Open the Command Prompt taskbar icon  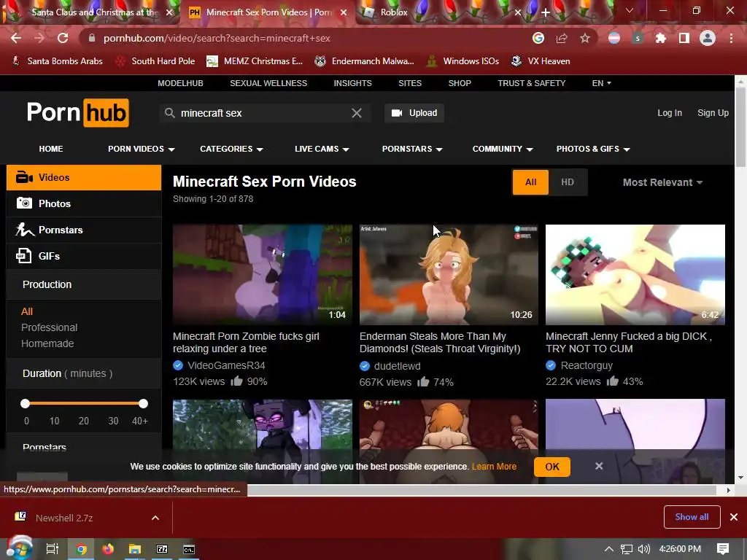189,549
